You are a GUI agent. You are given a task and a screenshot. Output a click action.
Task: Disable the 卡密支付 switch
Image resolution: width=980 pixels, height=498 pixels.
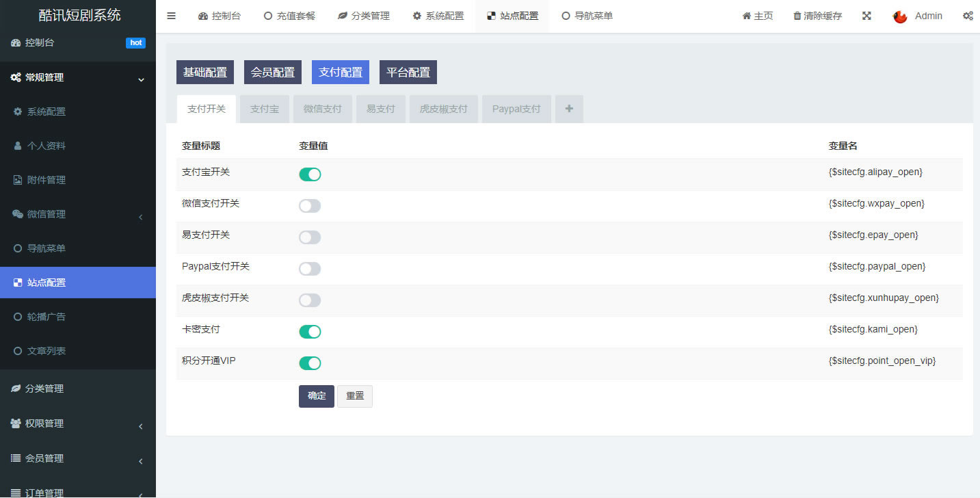point(310,332)
